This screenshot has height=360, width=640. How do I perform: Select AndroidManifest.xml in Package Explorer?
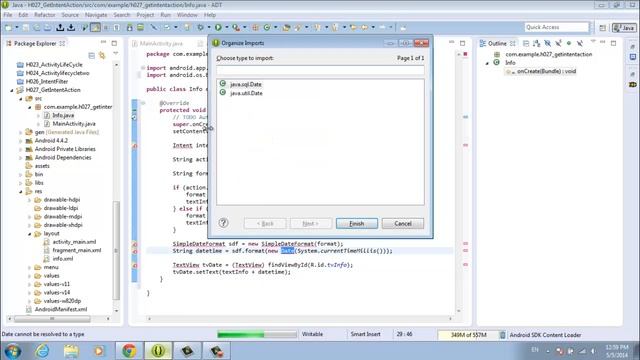[x=61, y=309]
